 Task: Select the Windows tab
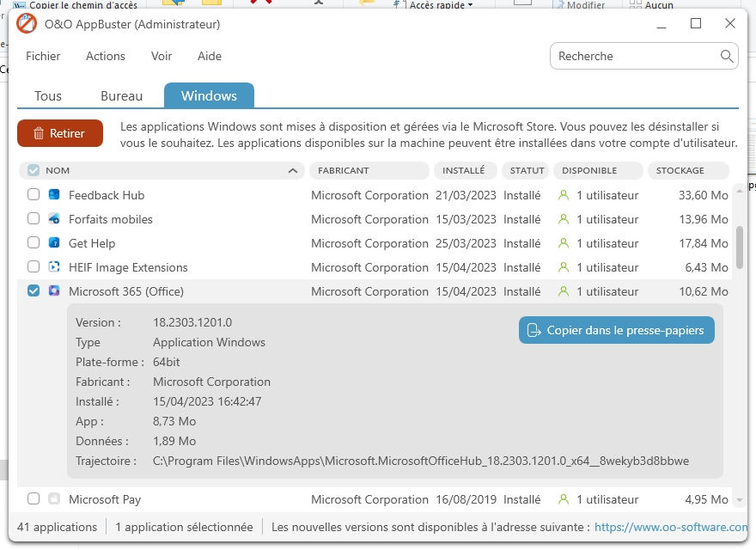tap(210, 95)
